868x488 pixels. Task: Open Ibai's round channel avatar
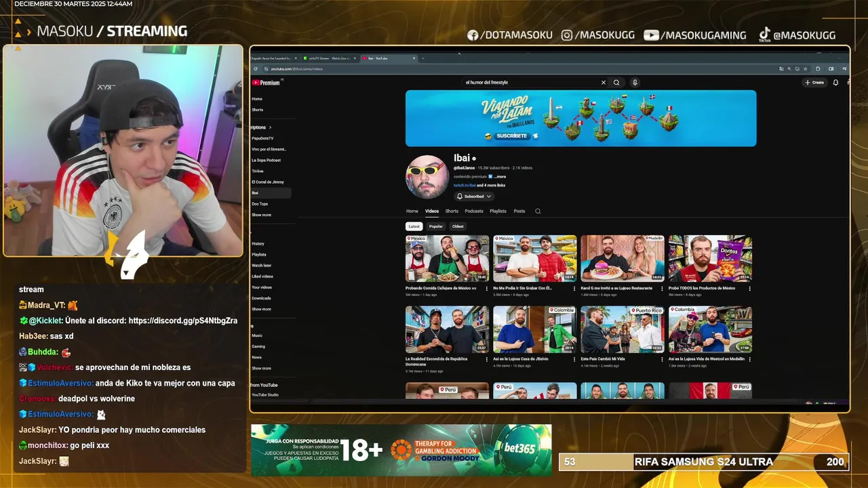tap(427, 176)
